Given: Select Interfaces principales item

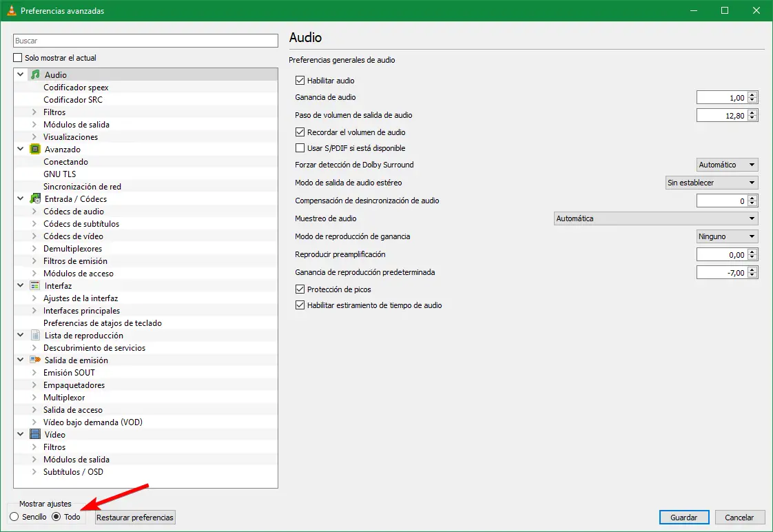Looking at the screenshot, I should 81,311.
